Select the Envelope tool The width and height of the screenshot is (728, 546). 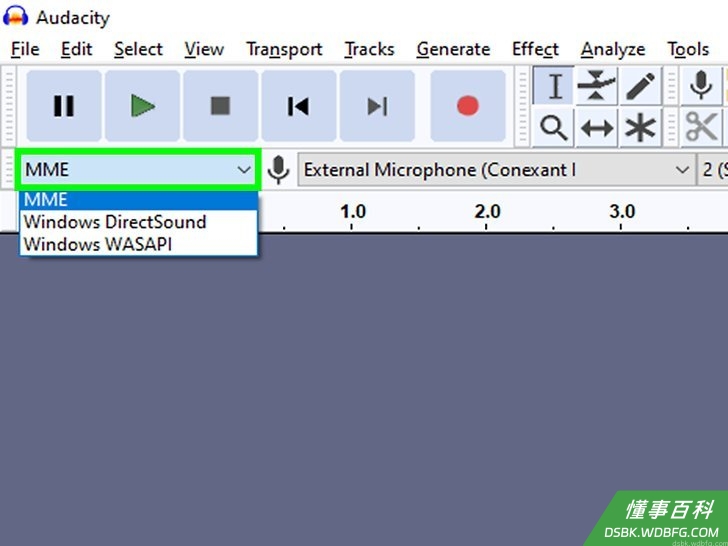click(597, 86)
